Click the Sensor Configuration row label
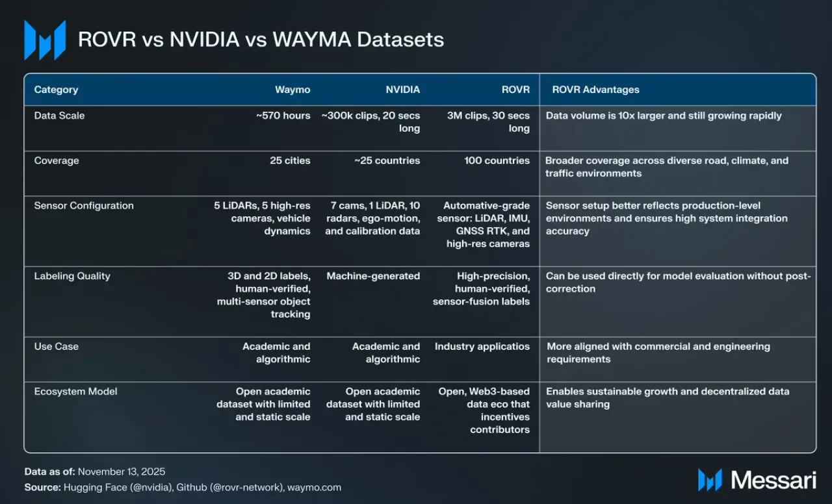The height and width of the screenshot is (504, 832). (84, 205)
